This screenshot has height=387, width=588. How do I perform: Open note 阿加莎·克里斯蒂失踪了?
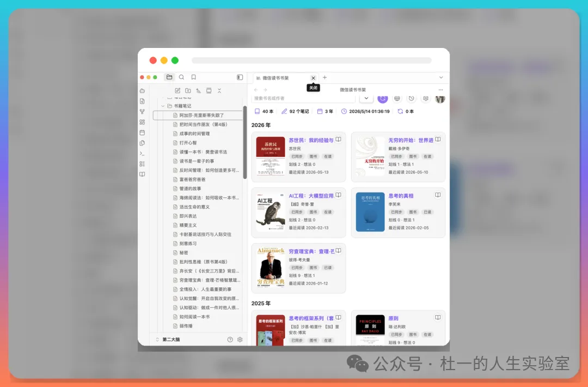tap(198, 115)
